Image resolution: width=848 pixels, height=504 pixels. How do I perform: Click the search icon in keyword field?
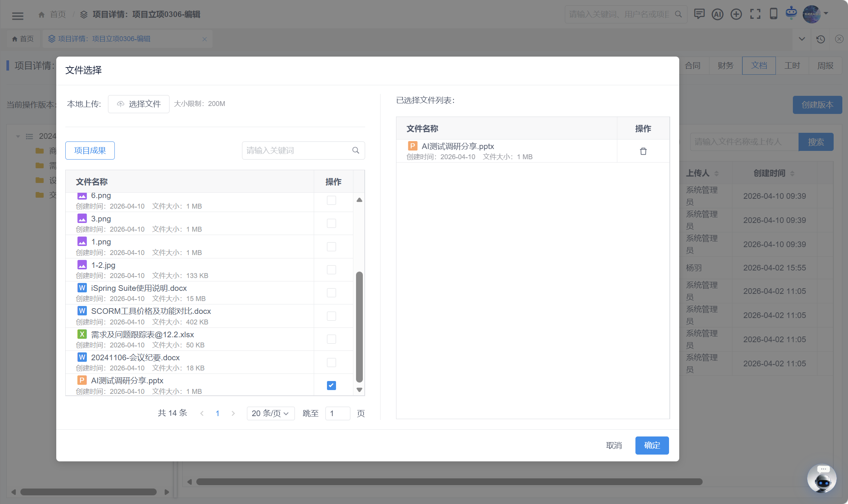pyautogui.click(x=356, y=150)
